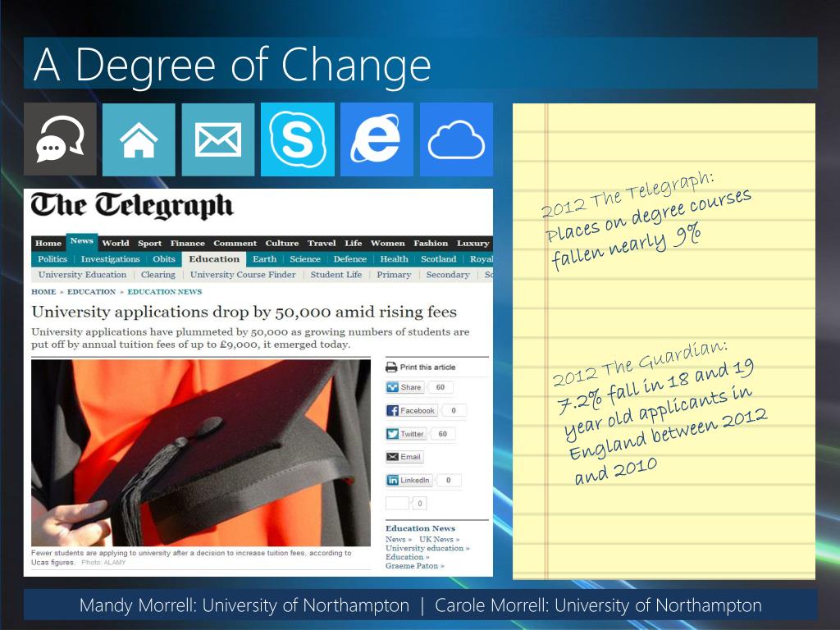Open the Clearing link
The image size is (840, 630).
[158, 275]
